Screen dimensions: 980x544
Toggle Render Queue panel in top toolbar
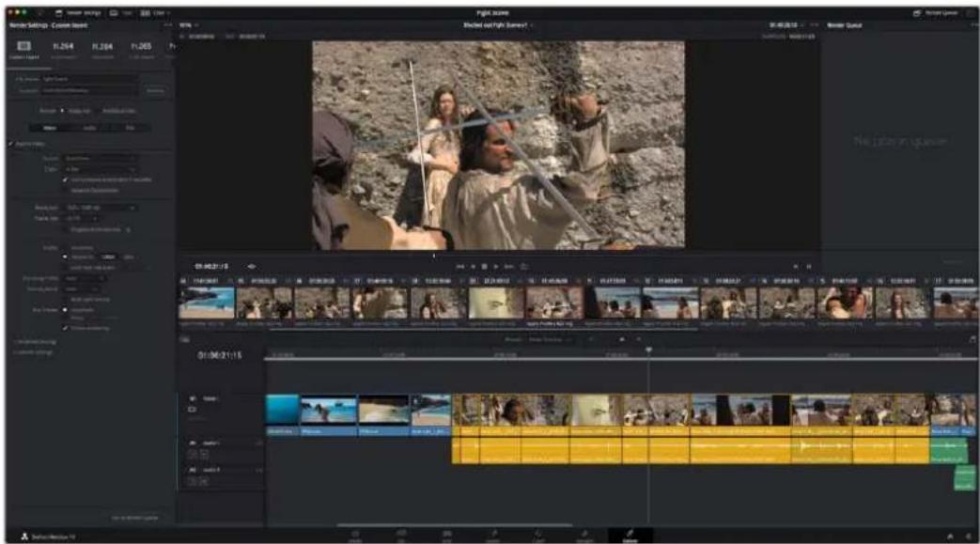(935, 13)
